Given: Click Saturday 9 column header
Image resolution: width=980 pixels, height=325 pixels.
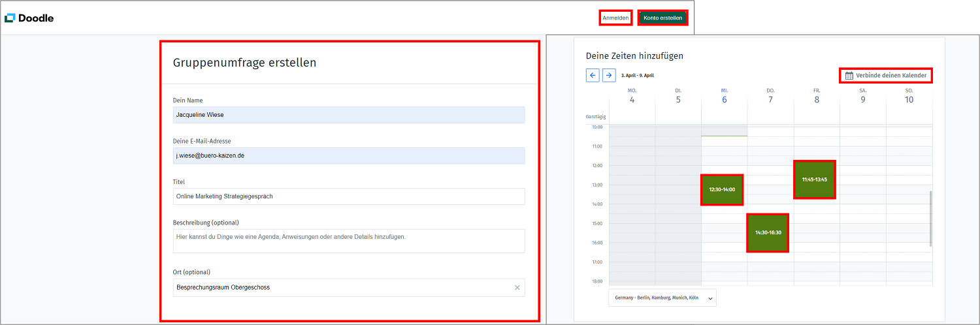Looking at the screenshot, I should [863, 96].
